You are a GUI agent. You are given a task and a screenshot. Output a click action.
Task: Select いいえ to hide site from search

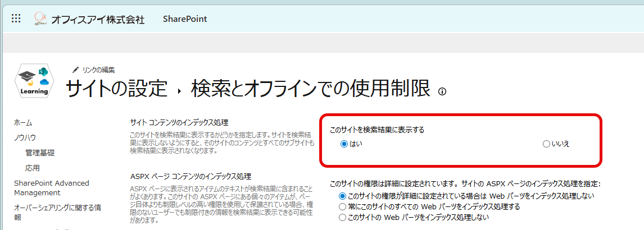pos(546,144)
